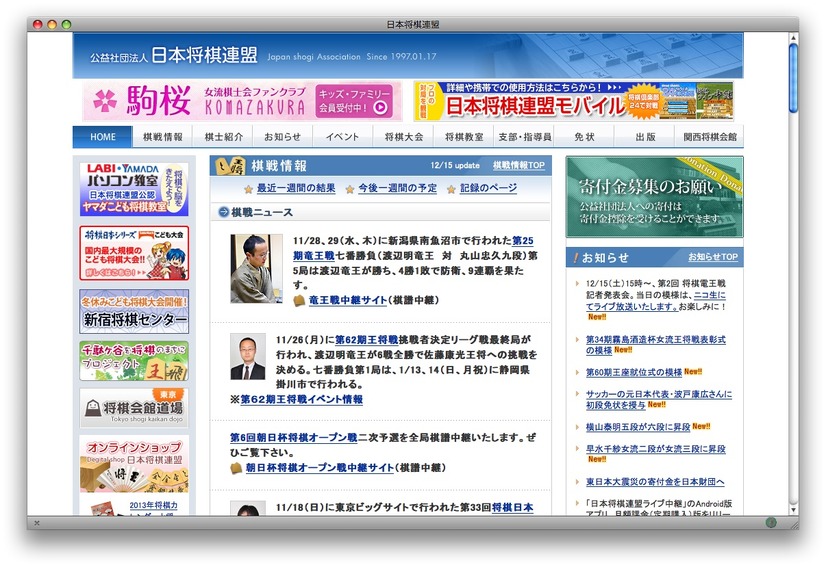Viewport: 826px width, 567px height.
Task: Open the 支部・指導員 navigation tab
Action: pos(524,136)
